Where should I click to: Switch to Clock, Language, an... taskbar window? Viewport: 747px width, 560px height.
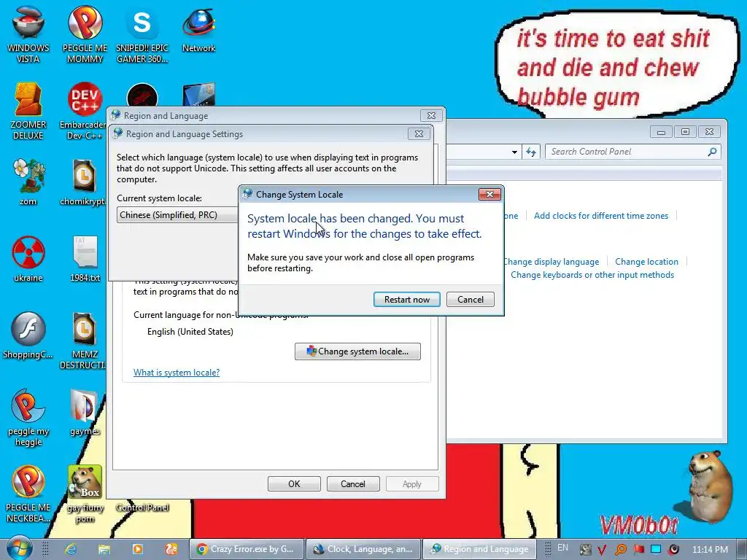coord(363,549)
